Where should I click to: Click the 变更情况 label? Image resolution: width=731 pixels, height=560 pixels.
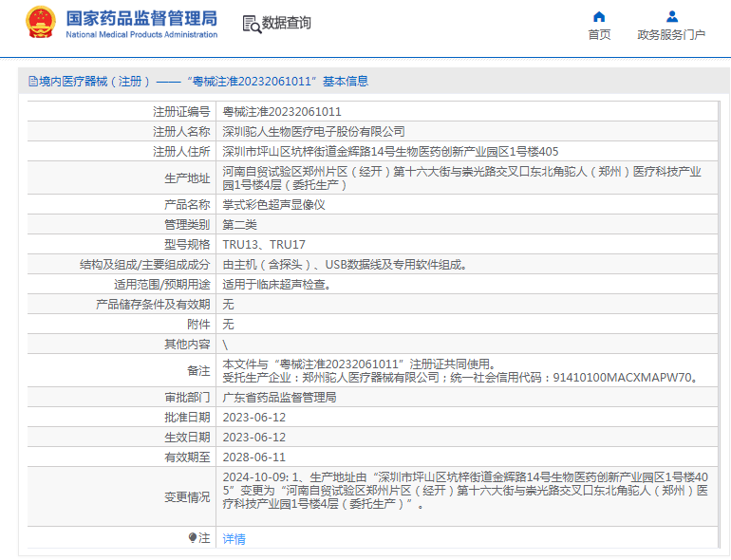click(187, 497)
